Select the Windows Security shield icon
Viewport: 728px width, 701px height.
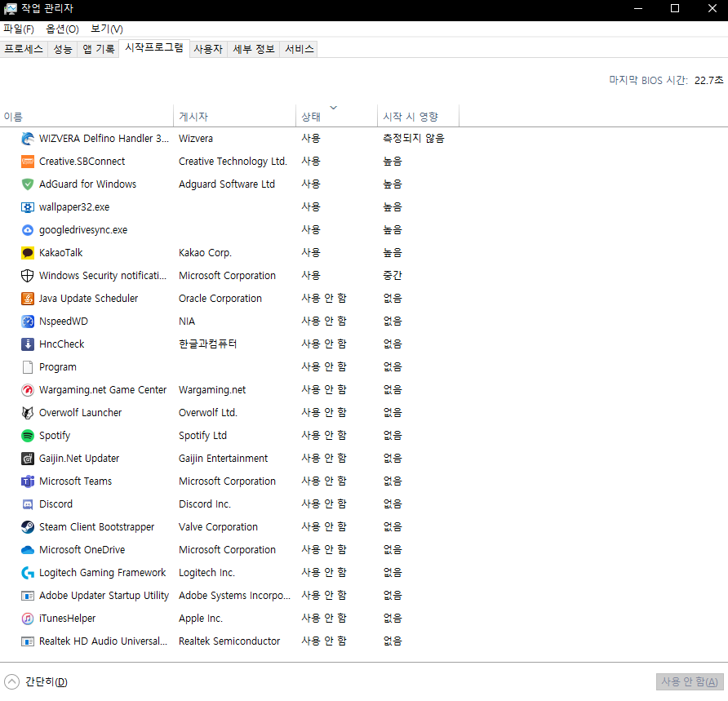[28, 275]
